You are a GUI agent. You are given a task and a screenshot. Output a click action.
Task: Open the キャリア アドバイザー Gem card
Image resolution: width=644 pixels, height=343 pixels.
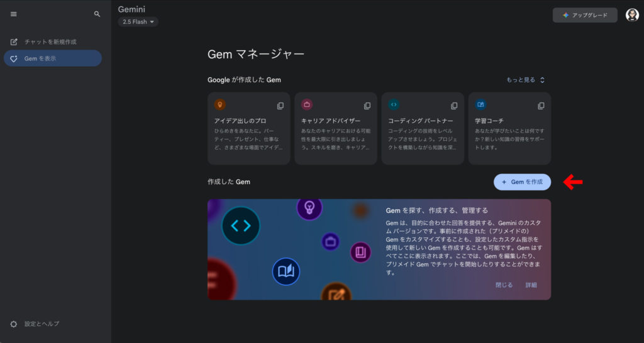pos(336,128)
